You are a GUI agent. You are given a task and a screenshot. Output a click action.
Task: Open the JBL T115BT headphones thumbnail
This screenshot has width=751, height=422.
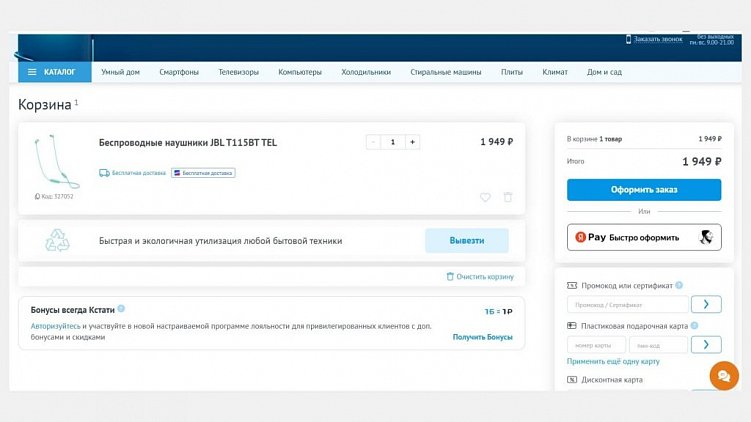pyautogui.click(x=56, y=161)
